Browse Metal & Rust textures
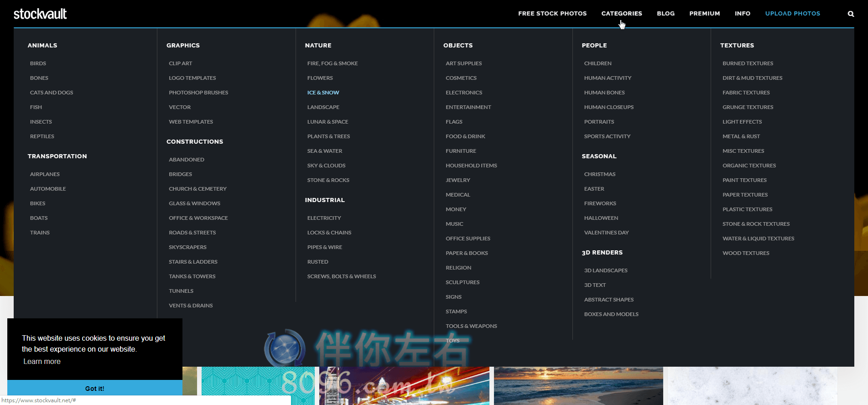Image resolution: width=868 pixels, height=405 pixels. point(741,136)
